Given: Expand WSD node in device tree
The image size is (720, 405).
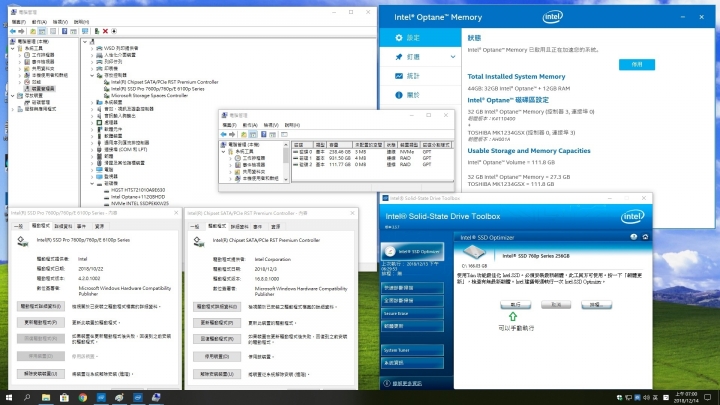Looking at the screenshot, I should pyautogui.click(x=92, y=48).
